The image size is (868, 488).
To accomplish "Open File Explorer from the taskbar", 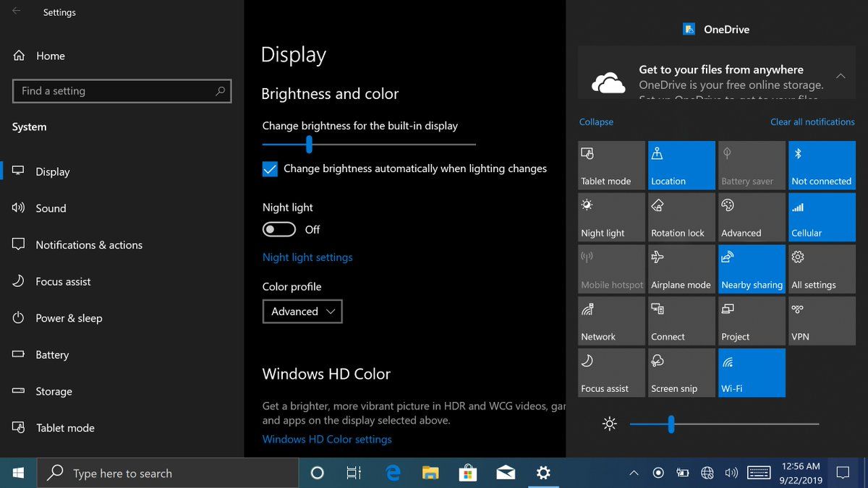I will (x=430, y=473).
